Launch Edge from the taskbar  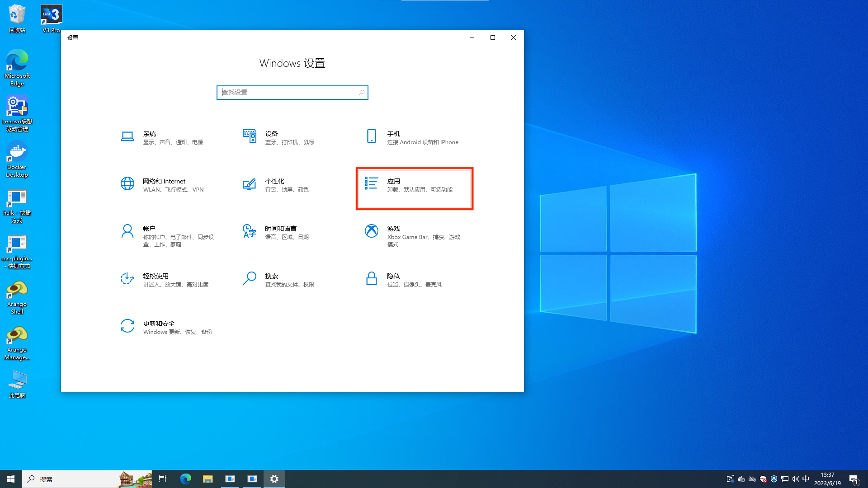point(185,479)
